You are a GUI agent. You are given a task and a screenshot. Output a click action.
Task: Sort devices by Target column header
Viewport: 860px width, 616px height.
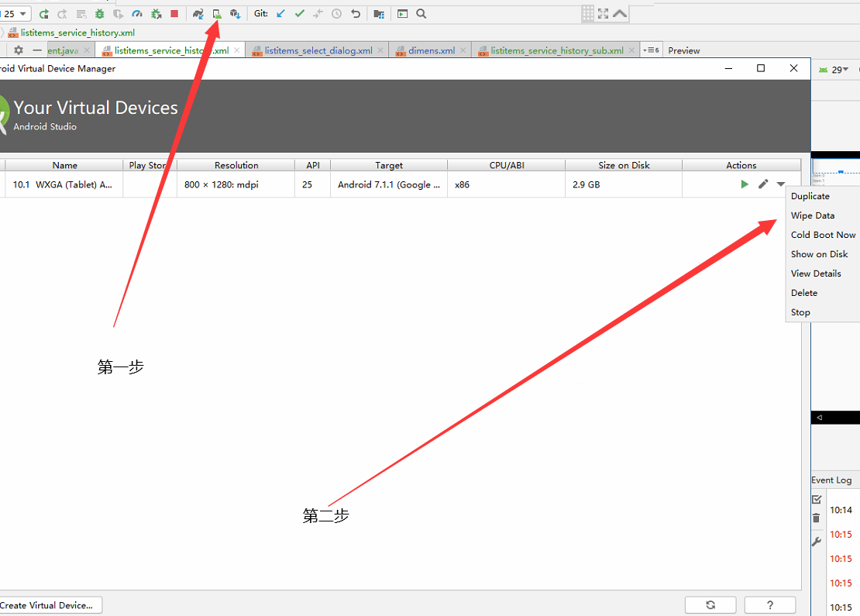click(389, 165)
